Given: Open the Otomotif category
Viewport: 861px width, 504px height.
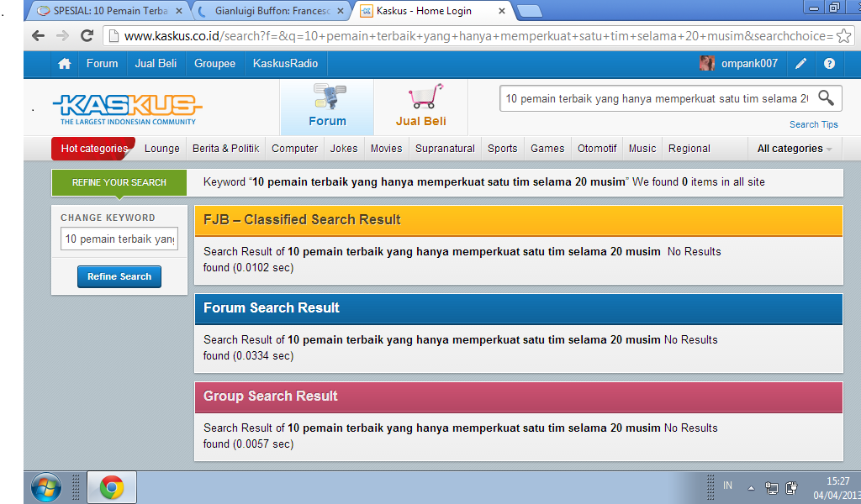Looking at the screenshot, I should 597,149.
